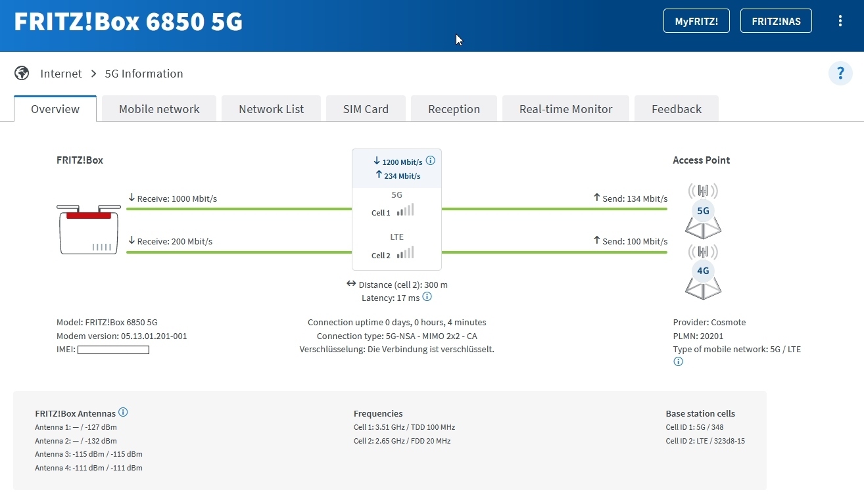Click the 5G access point tower icon
Viewport: 864px width, 504px height.
(x=703, y=210)
